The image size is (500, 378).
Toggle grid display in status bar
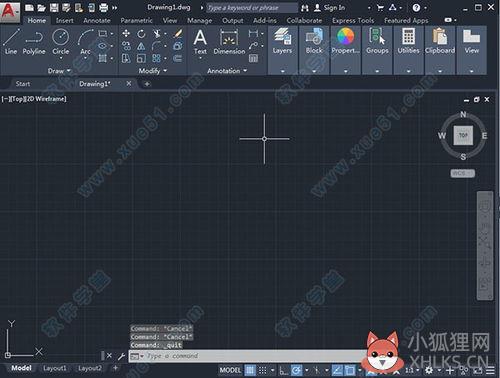pyautogui.click(x=250, y=370)
